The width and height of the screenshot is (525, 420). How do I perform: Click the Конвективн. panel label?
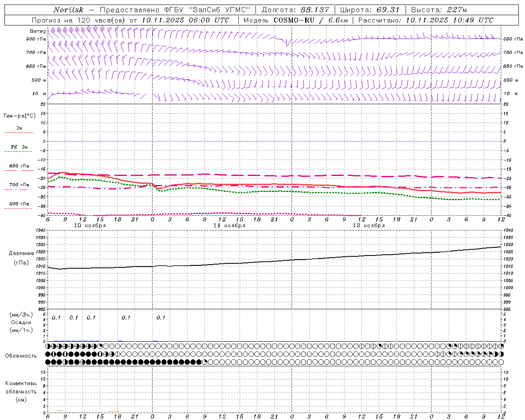coord(21,383)
